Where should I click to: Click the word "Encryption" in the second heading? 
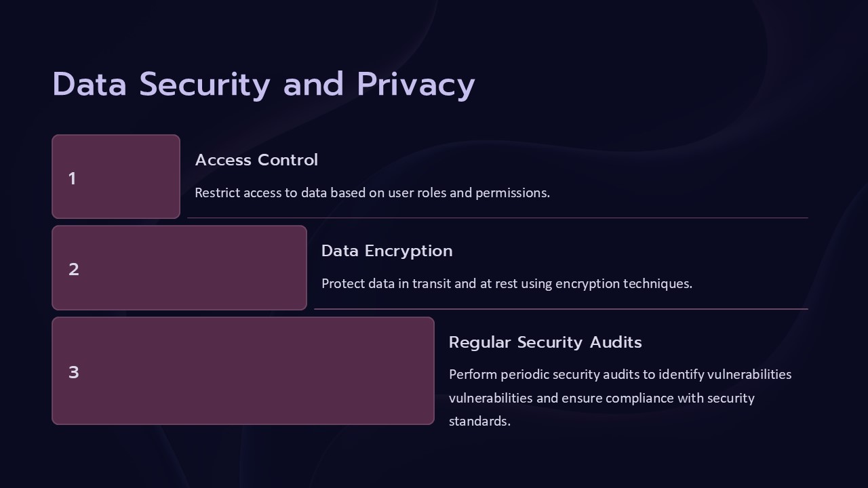[409, 251]
